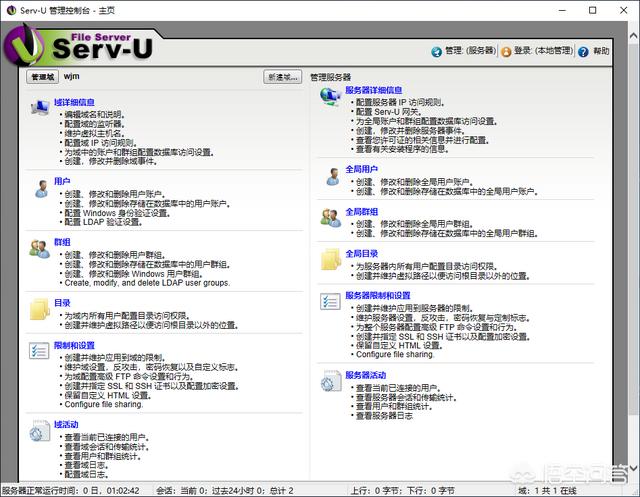This screenshot has height=497, width=640.
Task: Click the 全局用户 person icon
Action: [x=333, y=177]
